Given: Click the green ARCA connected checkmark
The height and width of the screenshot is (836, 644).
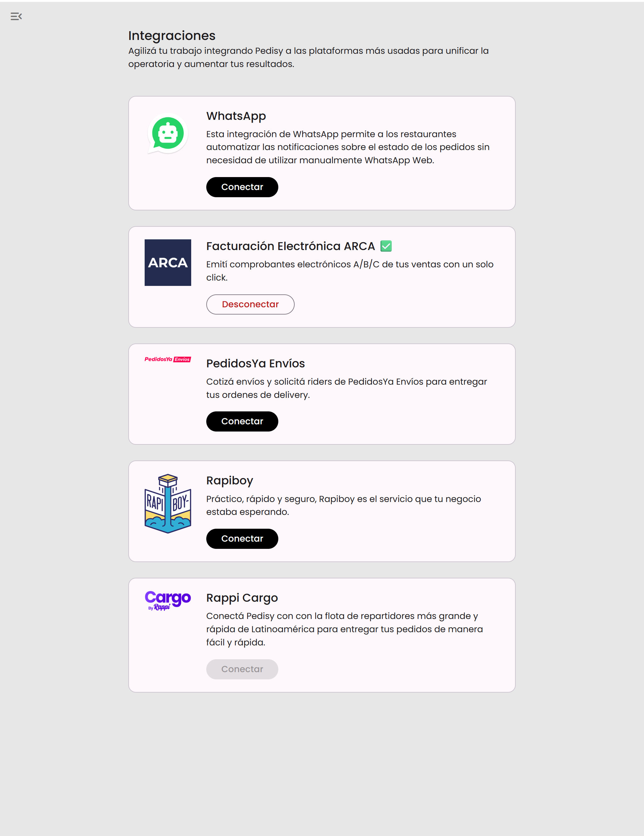Looking at the screenshot, I should pyautogui.click(x=386, y=246).
